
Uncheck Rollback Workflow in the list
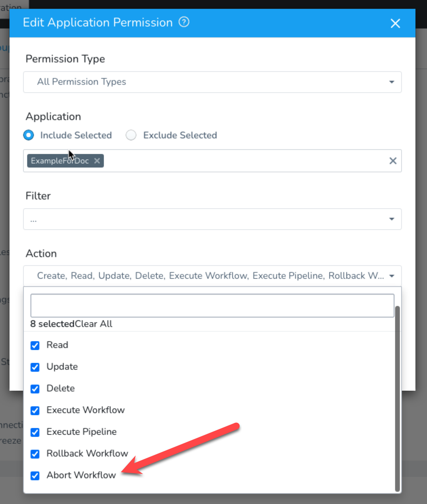click(x=35, y=454)
